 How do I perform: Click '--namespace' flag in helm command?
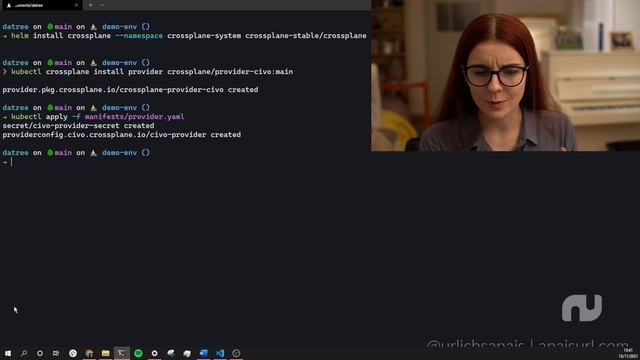tap(139, 36)
